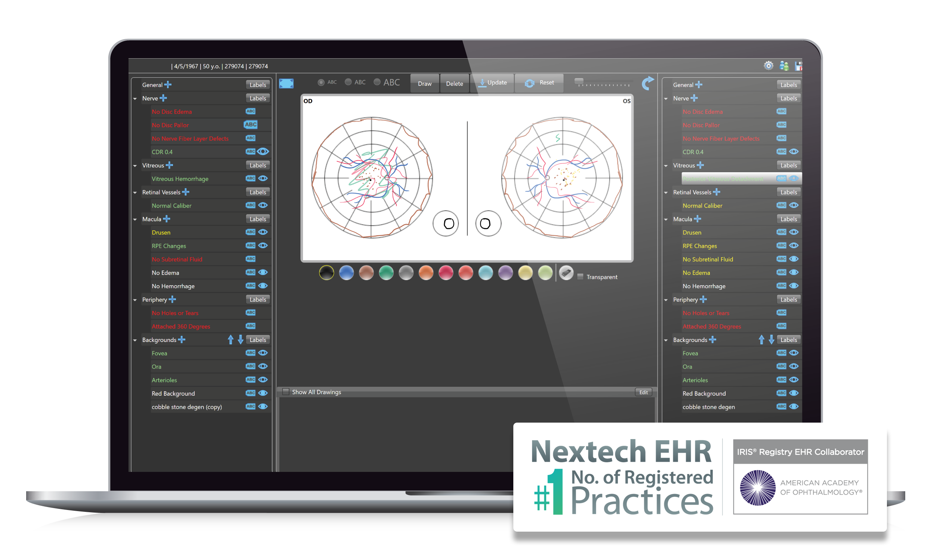Collapse the left Vitreous section
Image resolution: width=934 pixels, height=560 pixels.
click(x=135, y=166)
